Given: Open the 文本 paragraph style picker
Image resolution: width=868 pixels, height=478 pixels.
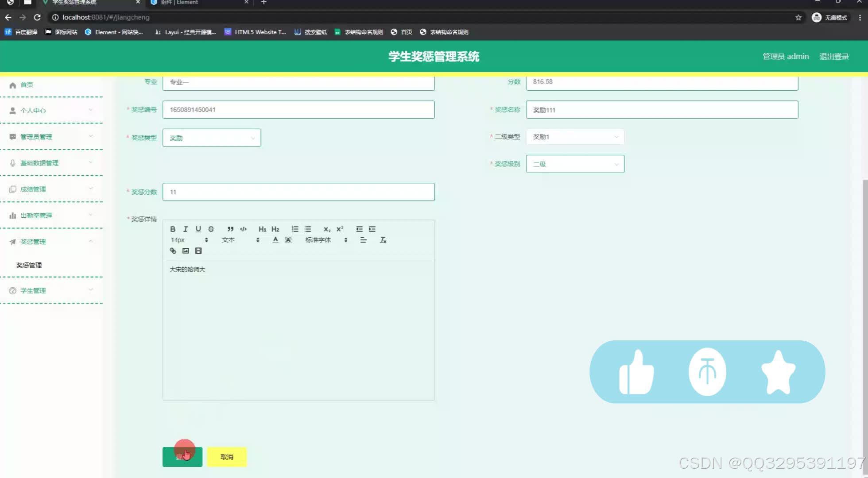Looking at the screenshot, I should click(240, 240).
